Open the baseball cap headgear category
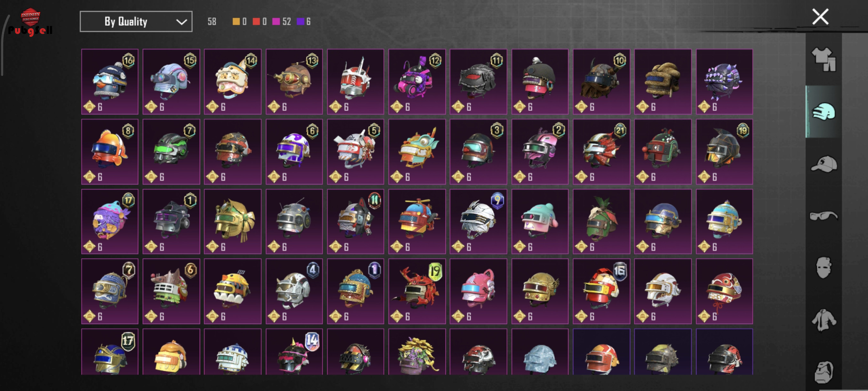 click(824, 164)
